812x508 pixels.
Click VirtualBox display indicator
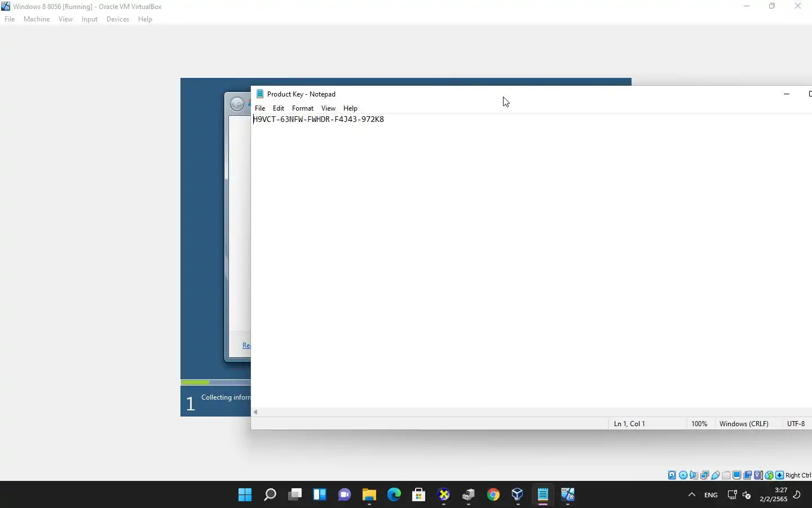click(x=737, y=475)
